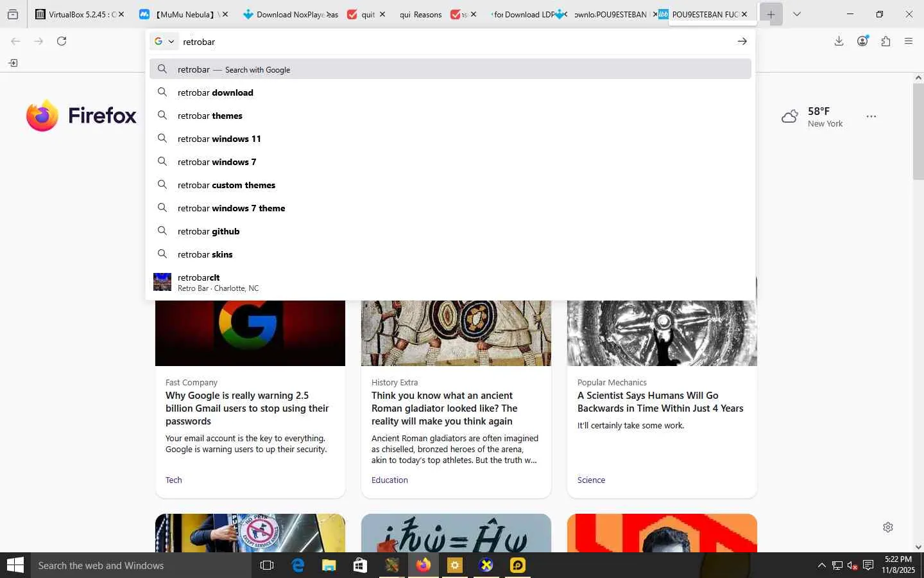Click the go arrow in the address bar

click(742, 41)
